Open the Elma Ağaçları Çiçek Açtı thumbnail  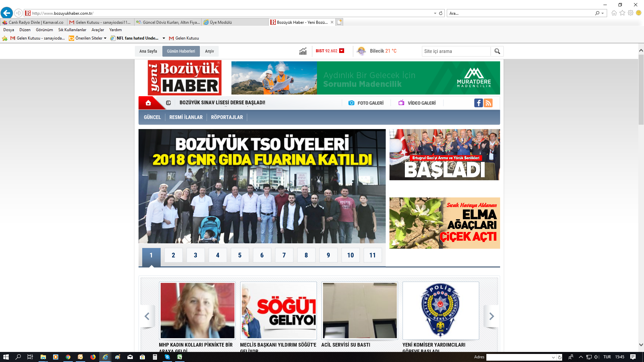pyautogui.click(x=444, y=223)
